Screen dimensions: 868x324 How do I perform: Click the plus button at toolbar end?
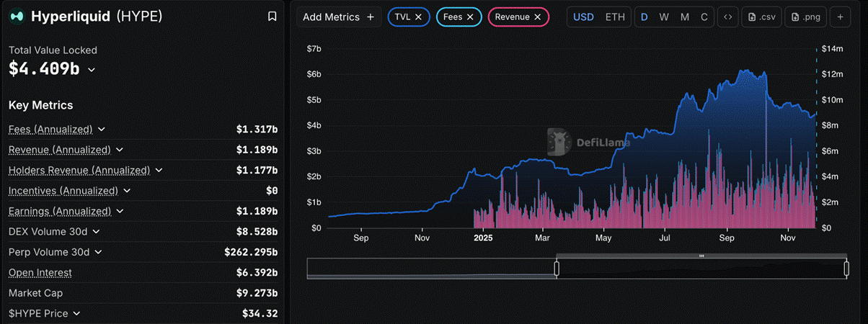pos(841,17)
